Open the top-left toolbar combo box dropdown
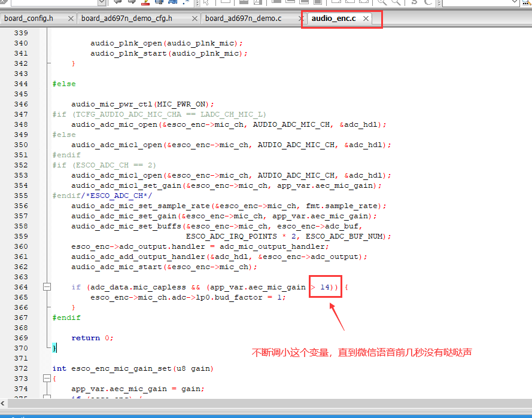Viewport: 532px width, 418px height. [x=102, y=3]
